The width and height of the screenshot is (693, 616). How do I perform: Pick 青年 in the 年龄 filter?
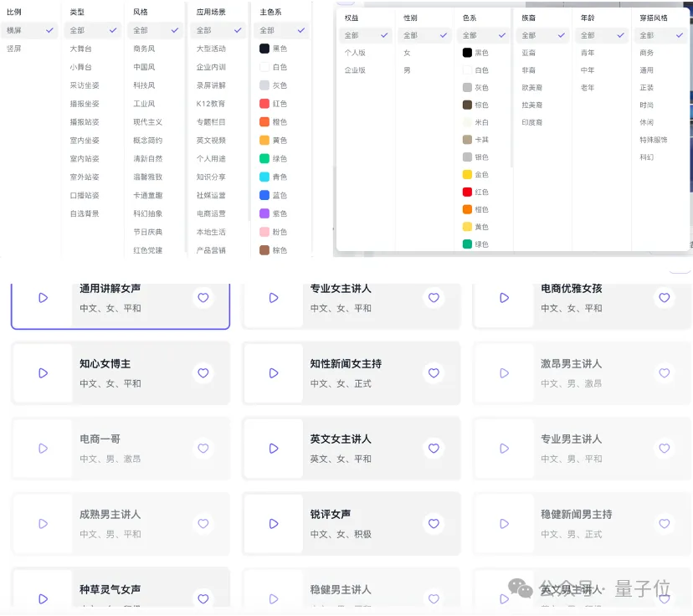(588, 53)
